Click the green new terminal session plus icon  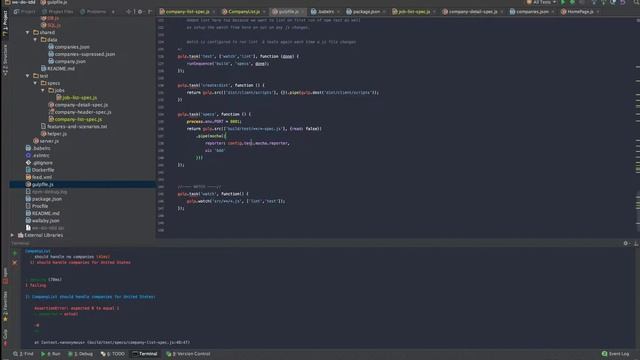click(x=15, y=253)
